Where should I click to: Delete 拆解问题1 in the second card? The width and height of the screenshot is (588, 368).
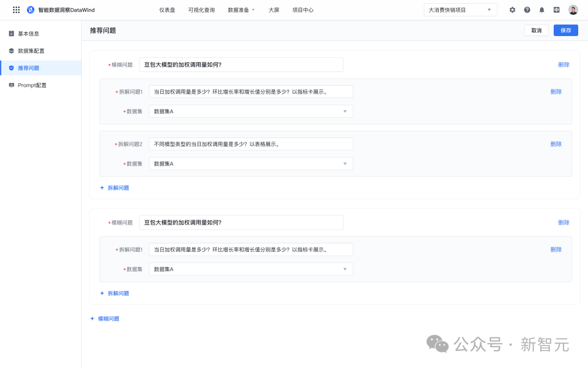pyautogui.click(x=556, y=249)
